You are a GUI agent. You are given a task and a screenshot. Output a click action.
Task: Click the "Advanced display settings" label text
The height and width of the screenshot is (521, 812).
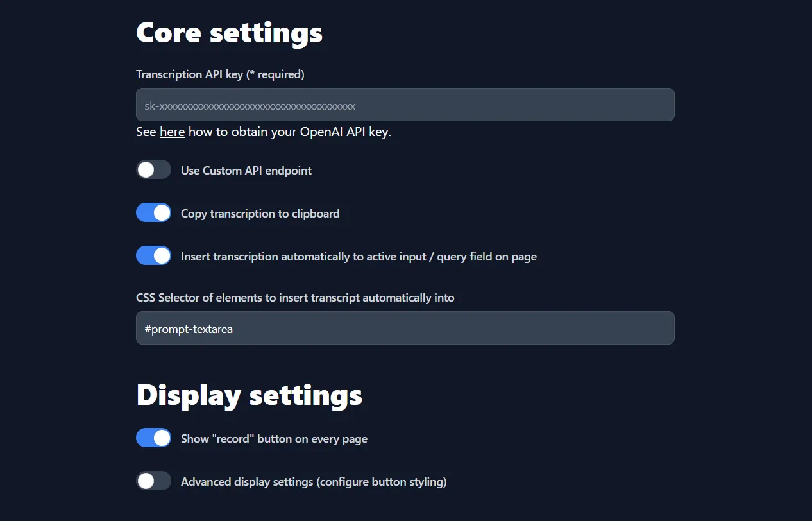coord(314,482)
